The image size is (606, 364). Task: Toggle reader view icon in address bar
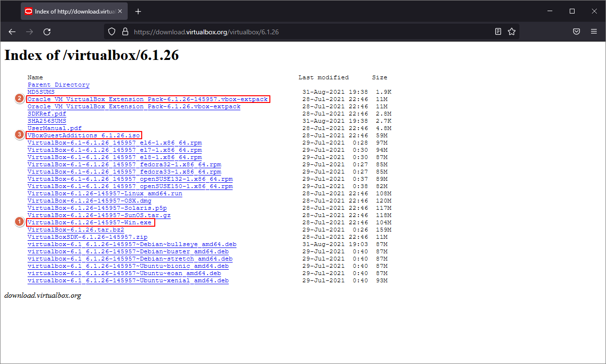click(x=498, y=32)
